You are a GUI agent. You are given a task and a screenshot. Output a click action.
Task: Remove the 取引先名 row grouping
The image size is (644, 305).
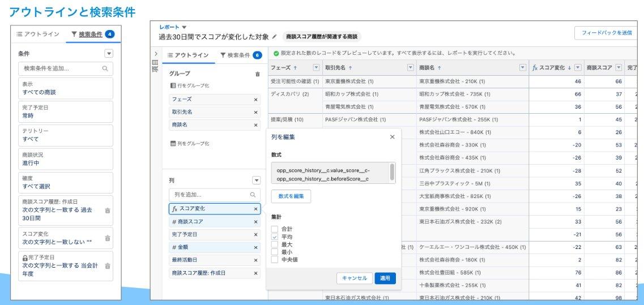tap(255, 112)
